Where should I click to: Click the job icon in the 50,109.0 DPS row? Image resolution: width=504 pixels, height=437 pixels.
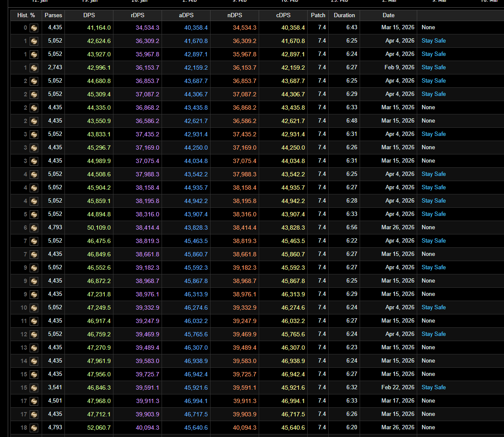point(34,228)
